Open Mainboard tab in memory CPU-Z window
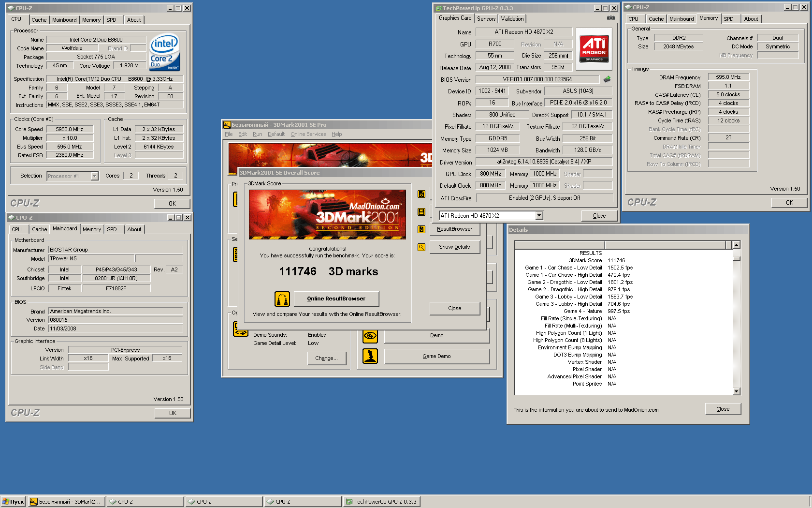 coord(681,19)
